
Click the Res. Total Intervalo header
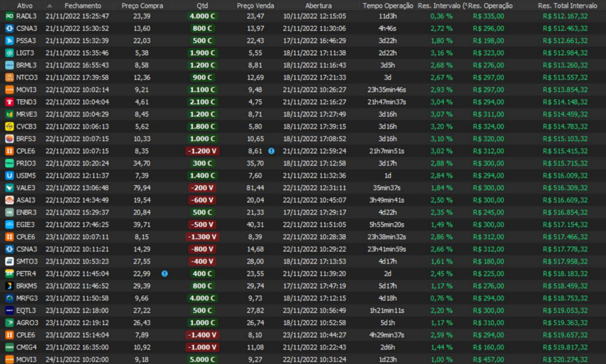click(x=567, y=5)
